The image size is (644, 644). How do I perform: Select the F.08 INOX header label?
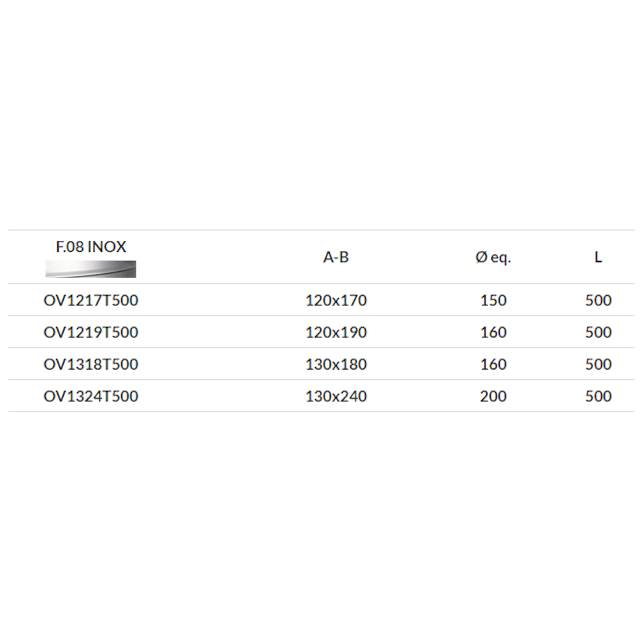point(91,247)
